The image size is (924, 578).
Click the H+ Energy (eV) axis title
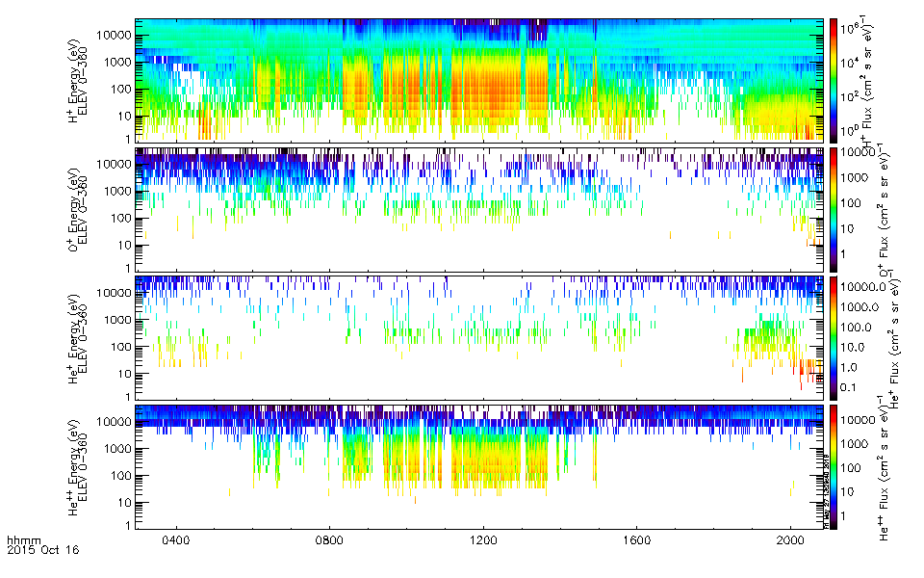[76, 80]
